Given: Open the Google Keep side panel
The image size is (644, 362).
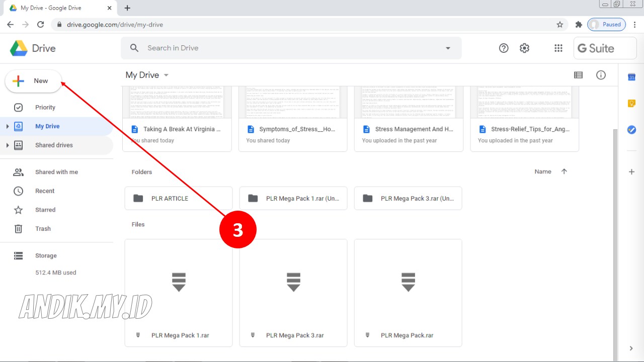Looking at the screenshot, I should coord(631,102).
